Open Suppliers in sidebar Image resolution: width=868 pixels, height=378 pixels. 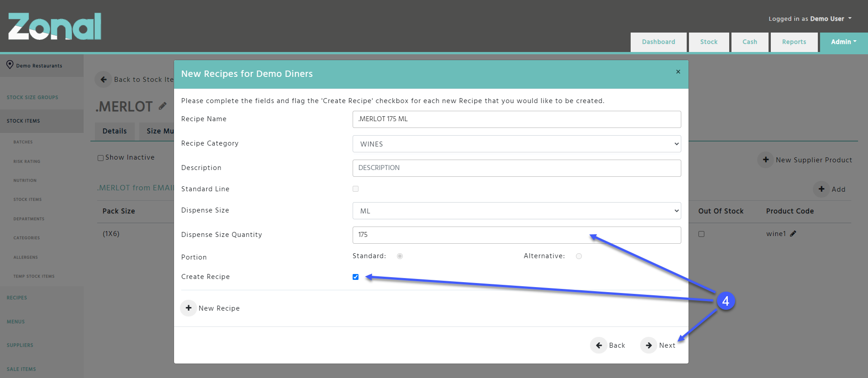coord(20,345)
